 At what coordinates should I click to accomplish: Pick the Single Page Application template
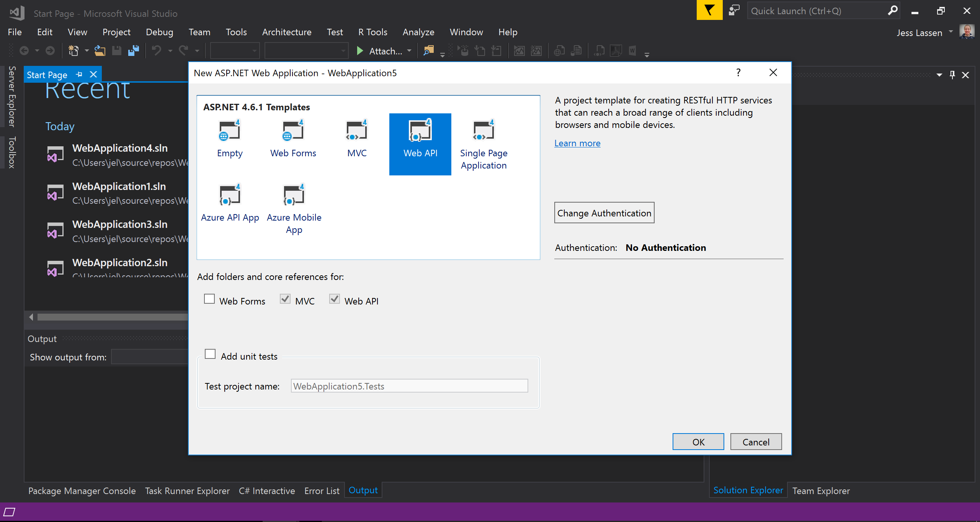point(483,144)
